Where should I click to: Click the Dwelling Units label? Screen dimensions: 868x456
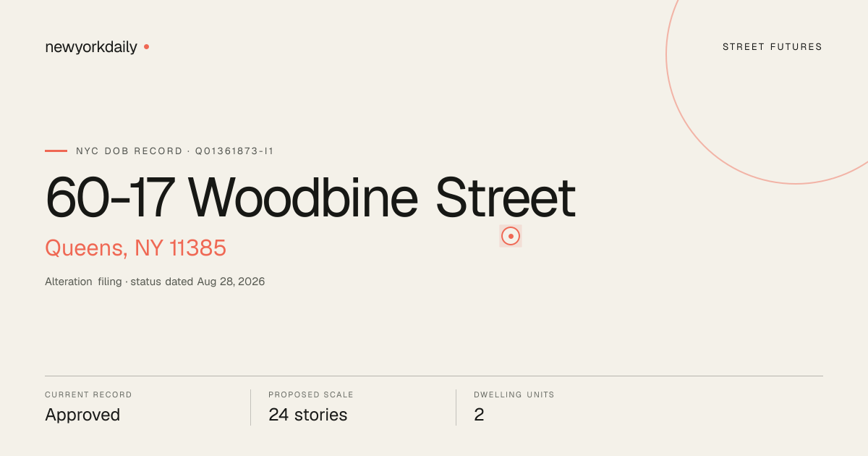click(514, 395)
